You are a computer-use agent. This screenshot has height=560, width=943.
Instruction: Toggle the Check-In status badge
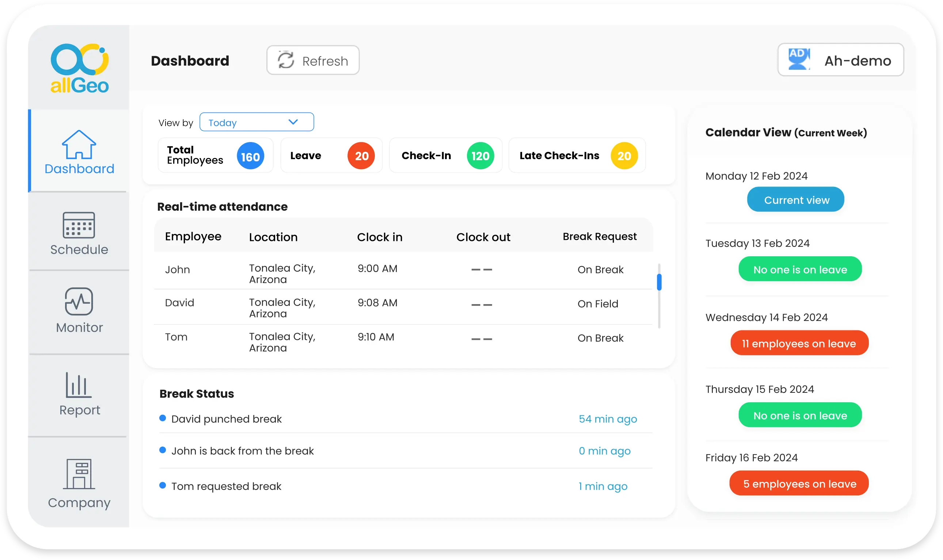(480, 156)
